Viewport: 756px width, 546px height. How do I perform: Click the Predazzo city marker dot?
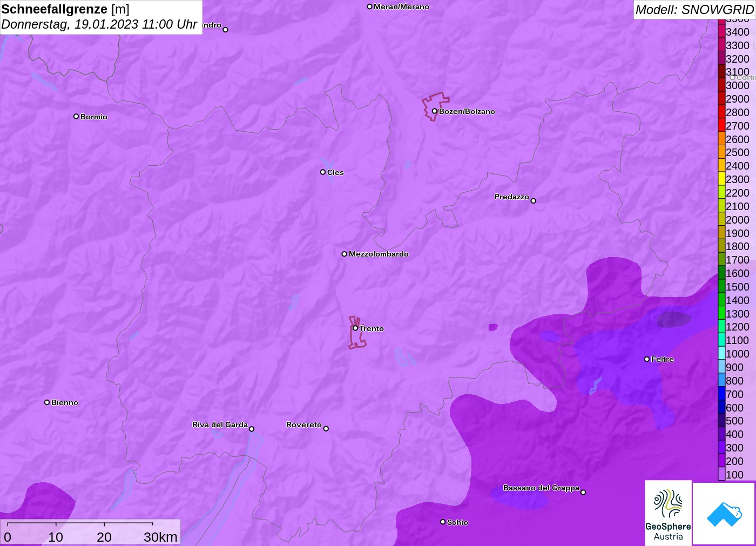point(533,201)
